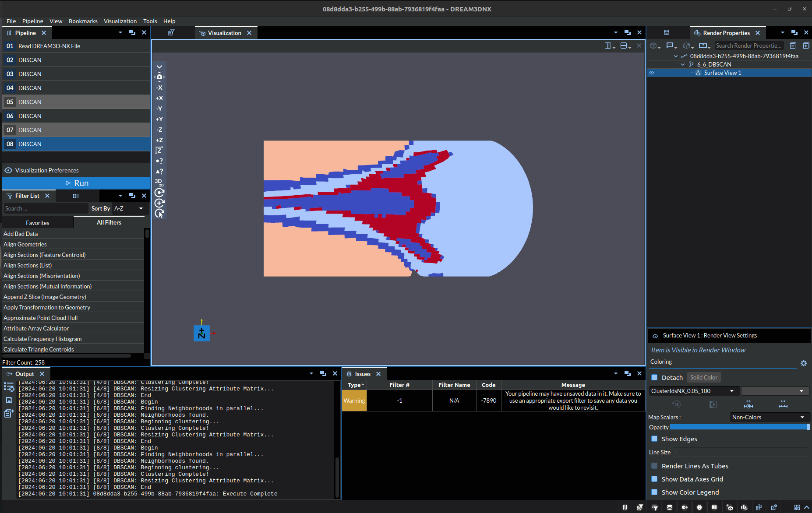Select Read DREAM3D-NX File filter
Image resolution: width=812 pixels, height=513 pixels.
click(x=77, y=46)
